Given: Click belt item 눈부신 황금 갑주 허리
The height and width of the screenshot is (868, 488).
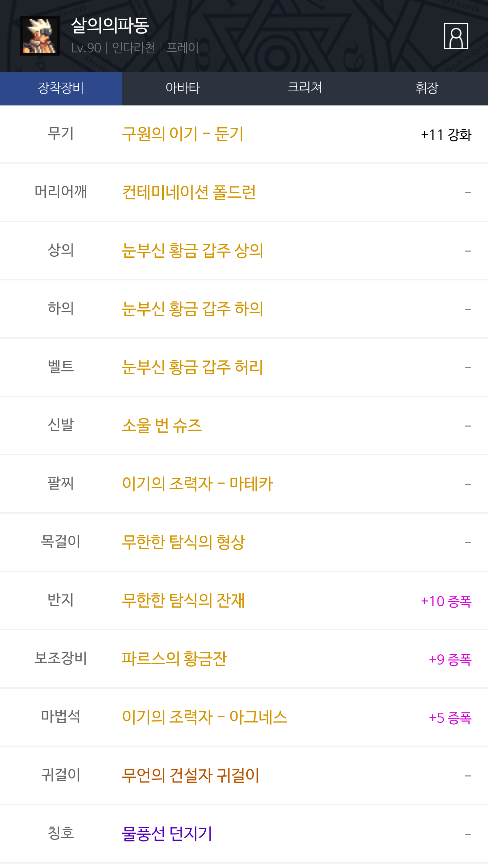Looking at the screenshot, I should click(192, 368).
